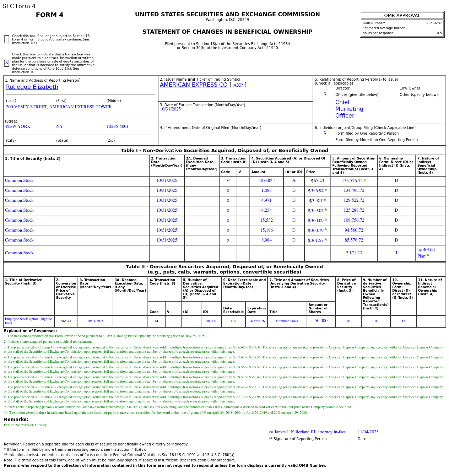Click the $361.57 price cell
449x476 pixels.
pyautogui.click(x=317, y=240)
